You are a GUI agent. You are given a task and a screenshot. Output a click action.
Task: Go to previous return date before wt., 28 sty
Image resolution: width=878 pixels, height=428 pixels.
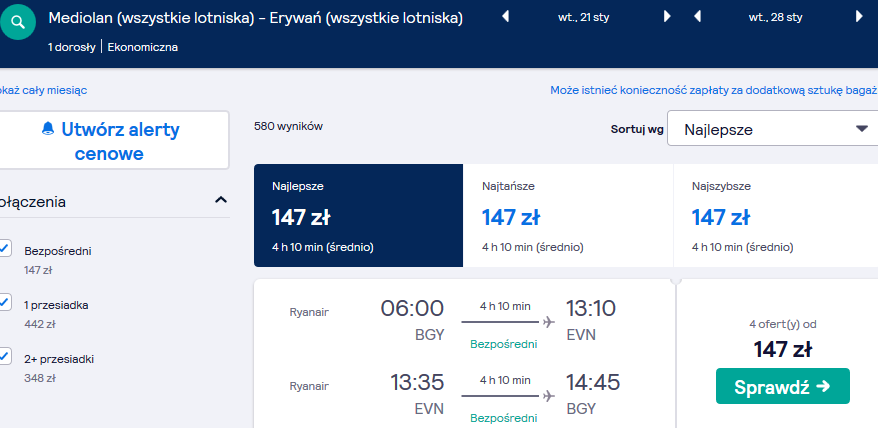click(x=697, y=16)
